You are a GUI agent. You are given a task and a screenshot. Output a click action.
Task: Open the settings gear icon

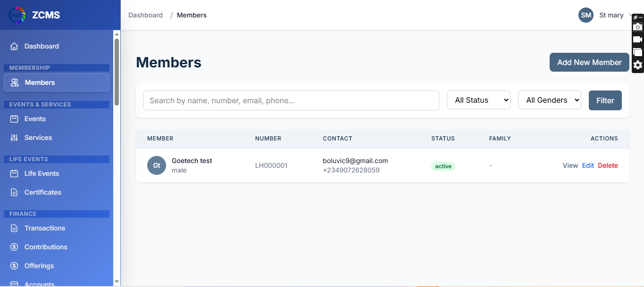(x=637, y=65)
